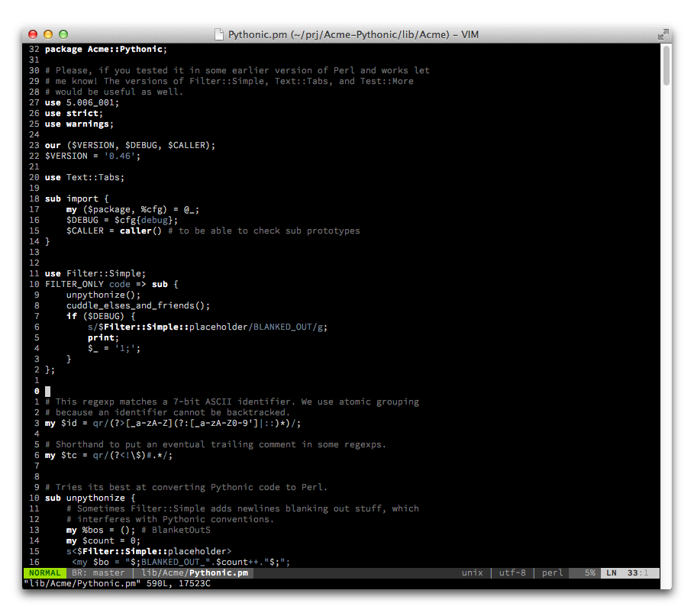Click the 'sub import {' line
This screenshot has width=694, height=616.
point(76,198)
